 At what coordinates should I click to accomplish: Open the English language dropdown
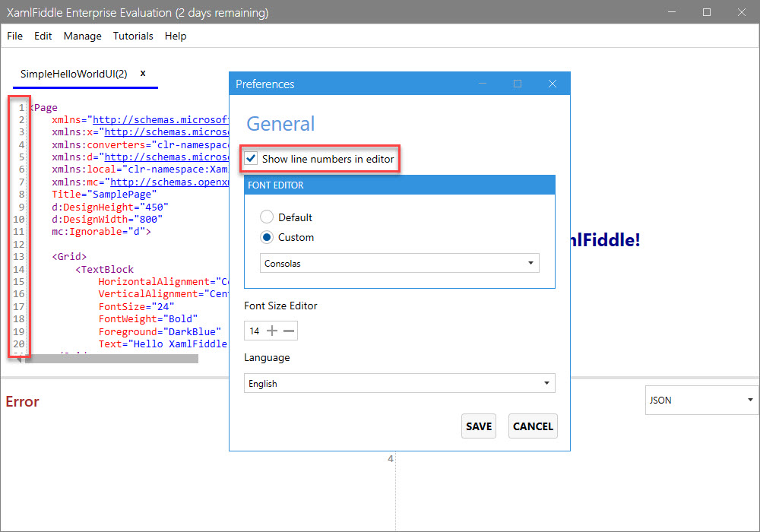pos(400,383)
